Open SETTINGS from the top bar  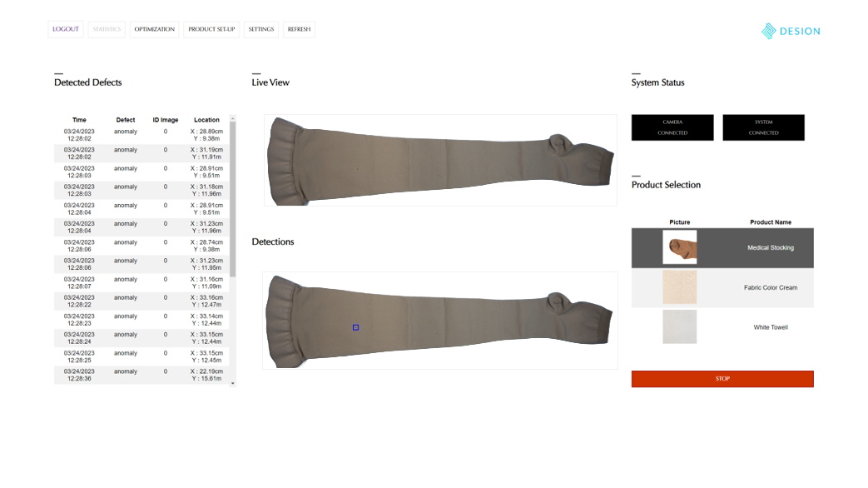[x=260, y=29]
